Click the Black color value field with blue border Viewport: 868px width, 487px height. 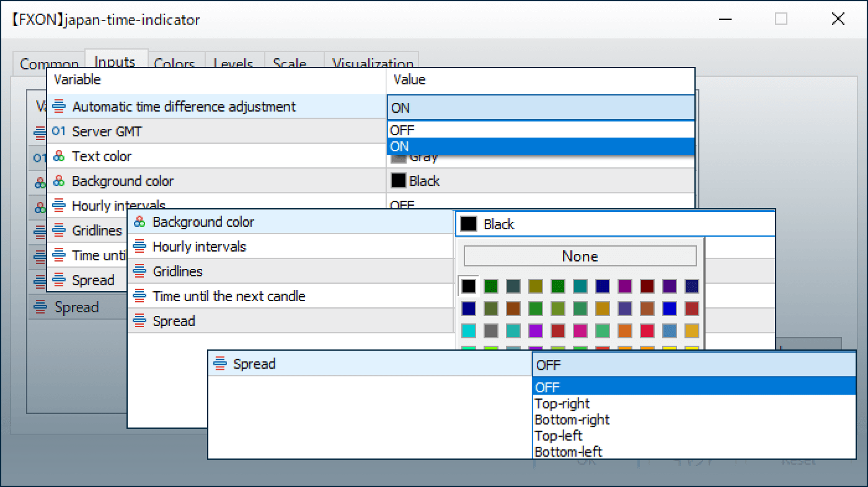(615, 224)
